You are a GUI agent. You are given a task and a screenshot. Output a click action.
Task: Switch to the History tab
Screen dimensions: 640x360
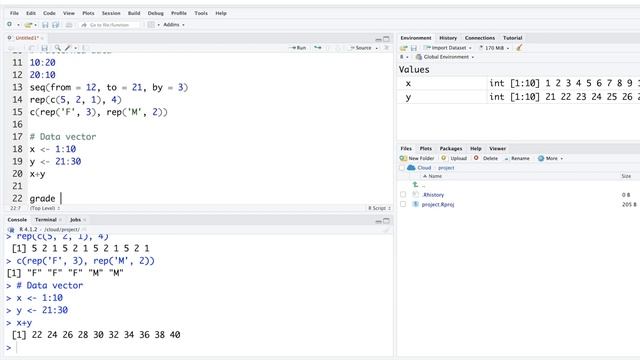point(448,38)
